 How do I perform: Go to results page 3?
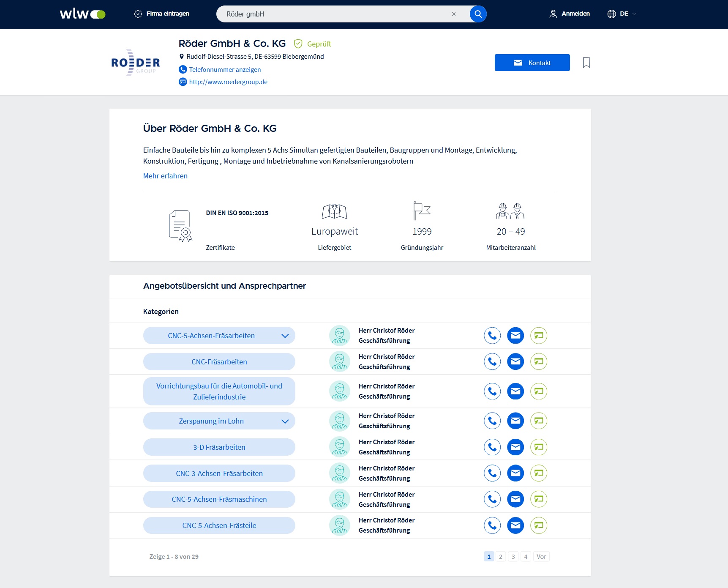(513, 557)
